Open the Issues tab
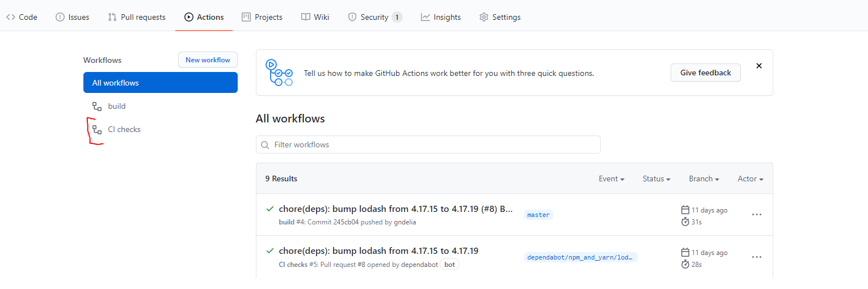Image resolution: width=868 pixels, height=289 pixels. click(72, 17)
